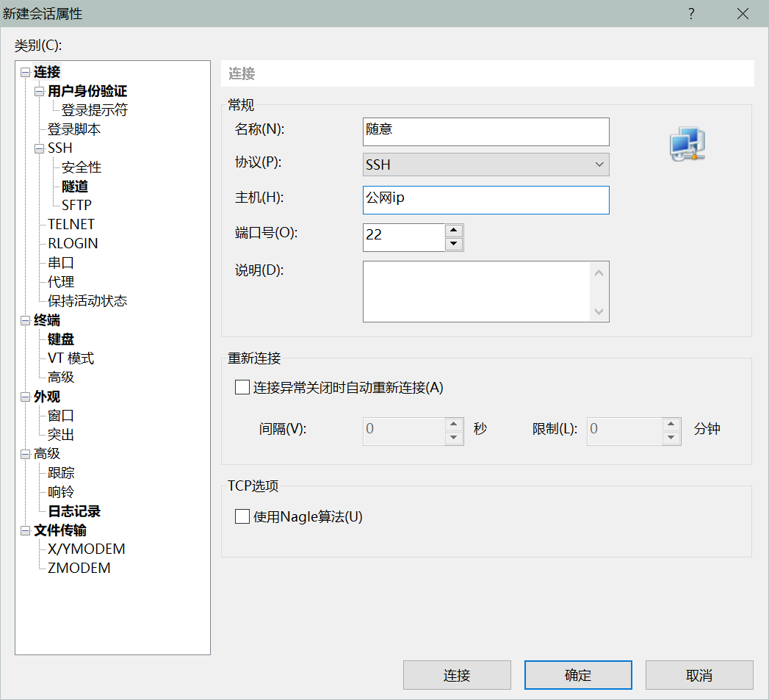Click the session computer icon
This screenshot has height=700, width=769.
[687, 144]
